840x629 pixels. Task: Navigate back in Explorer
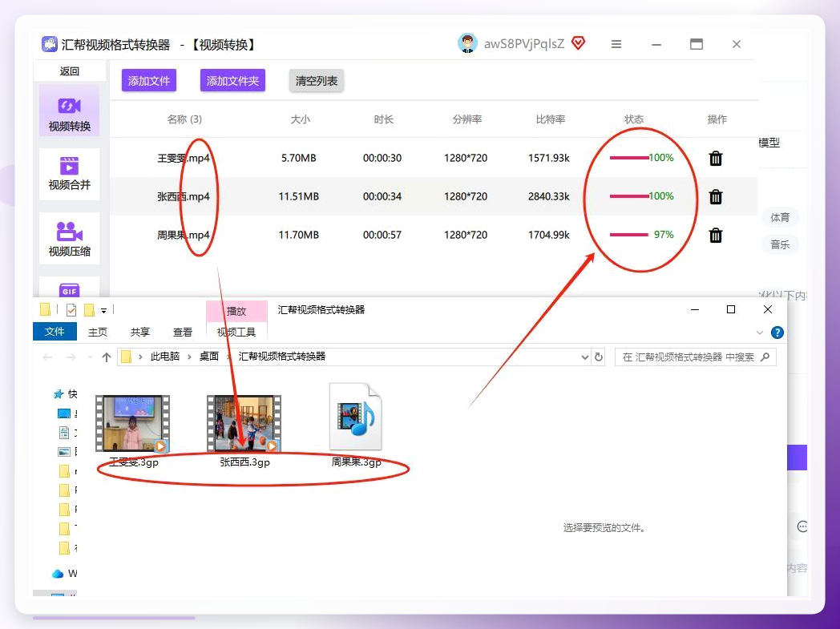[x=47, y=357]
